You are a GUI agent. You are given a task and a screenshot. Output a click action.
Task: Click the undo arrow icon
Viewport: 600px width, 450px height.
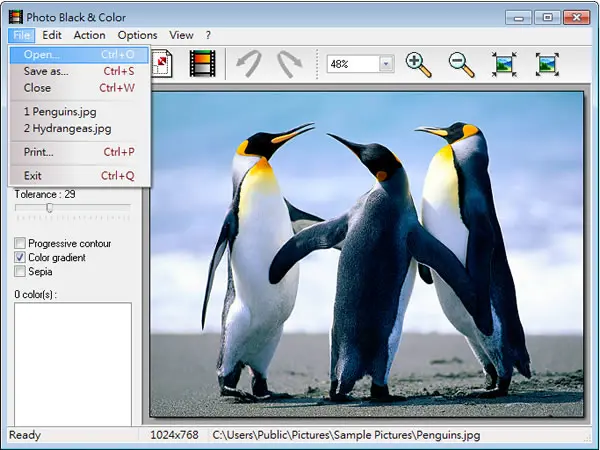point(249,64)
